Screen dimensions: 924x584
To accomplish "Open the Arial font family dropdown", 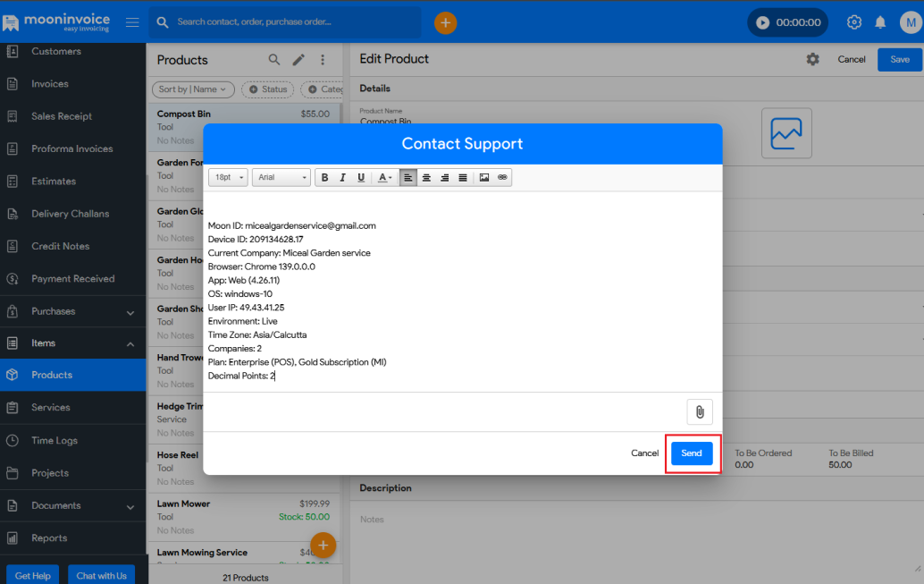I will tap(281, 178).
